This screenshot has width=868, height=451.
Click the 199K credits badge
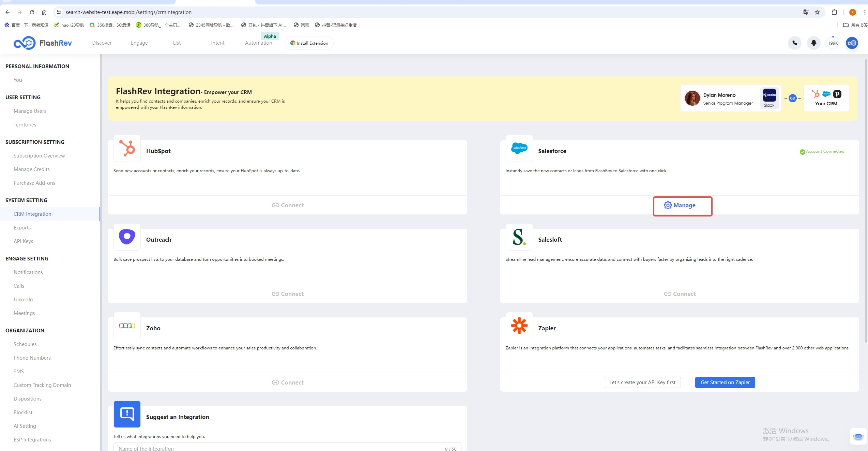(x=833, y=43)
